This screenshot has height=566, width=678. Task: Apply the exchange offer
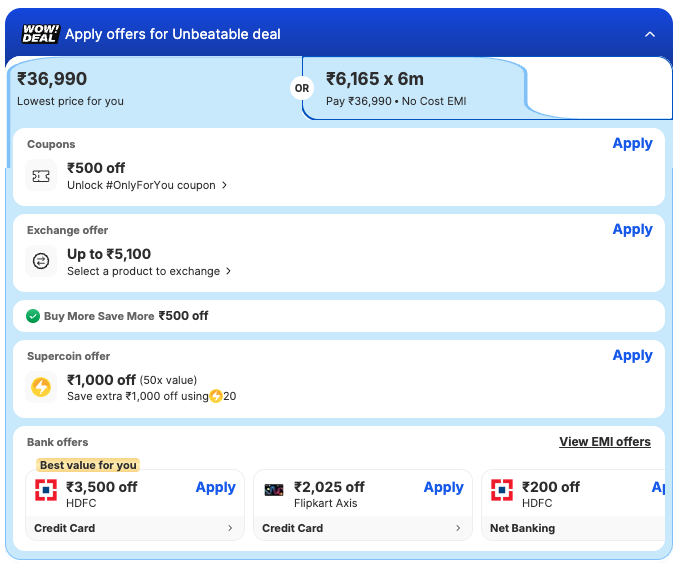pos(632,229)
